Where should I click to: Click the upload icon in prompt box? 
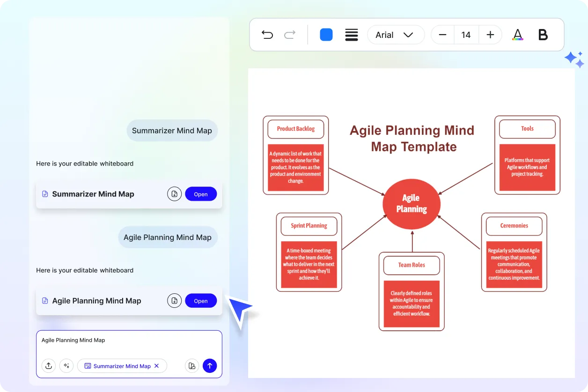click(x=48, y=366)
